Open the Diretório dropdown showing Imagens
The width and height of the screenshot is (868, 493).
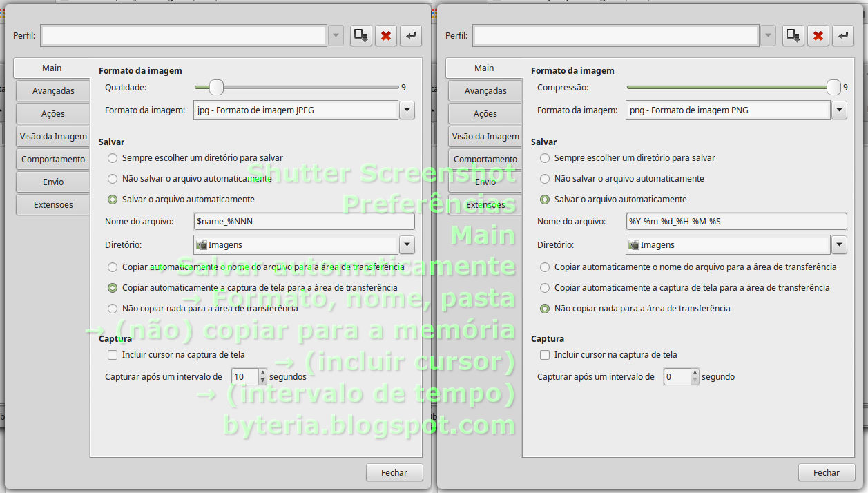pyautogui.click(x=407, y=244)
